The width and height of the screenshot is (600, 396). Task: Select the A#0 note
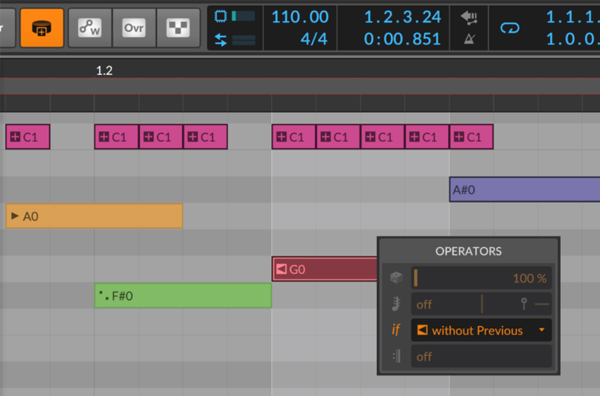pyautogui.click(x=525, y=189)
